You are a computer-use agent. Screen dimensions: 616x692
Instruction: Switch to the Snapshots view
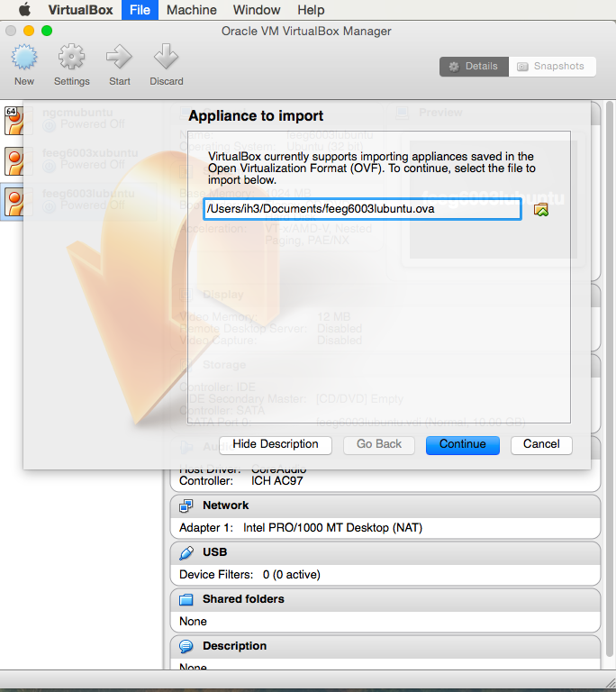[x=552, y=67]
